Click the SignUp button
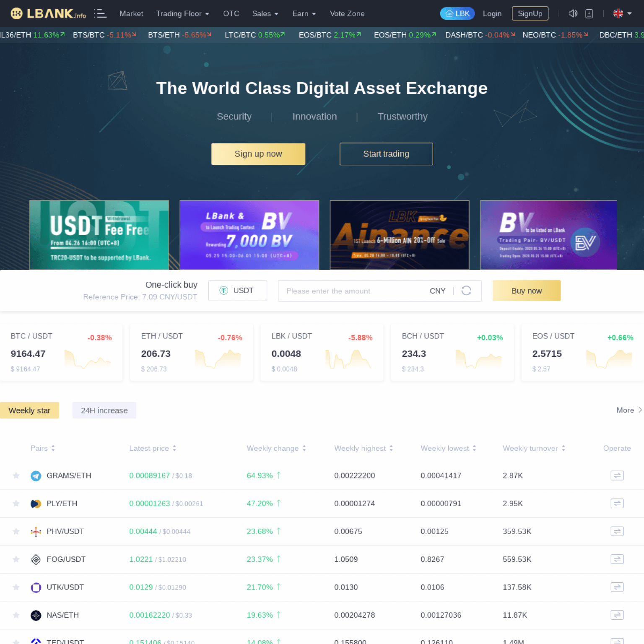 tap(530, 13)
